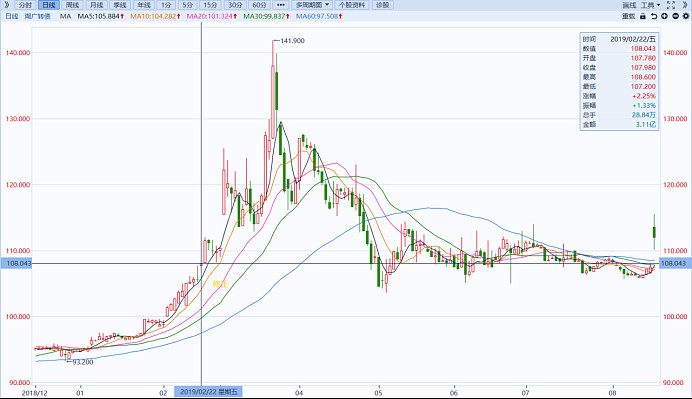Viewport: 692px width, 399px height.
Task: Switch to the 周线 weekly tab
Action: coord(72,5)
